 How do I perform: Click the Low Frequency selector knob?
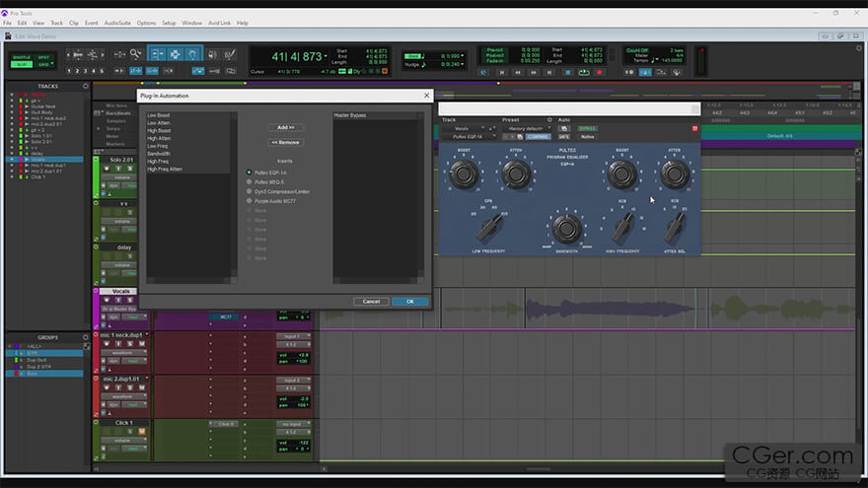pos(489,228)
